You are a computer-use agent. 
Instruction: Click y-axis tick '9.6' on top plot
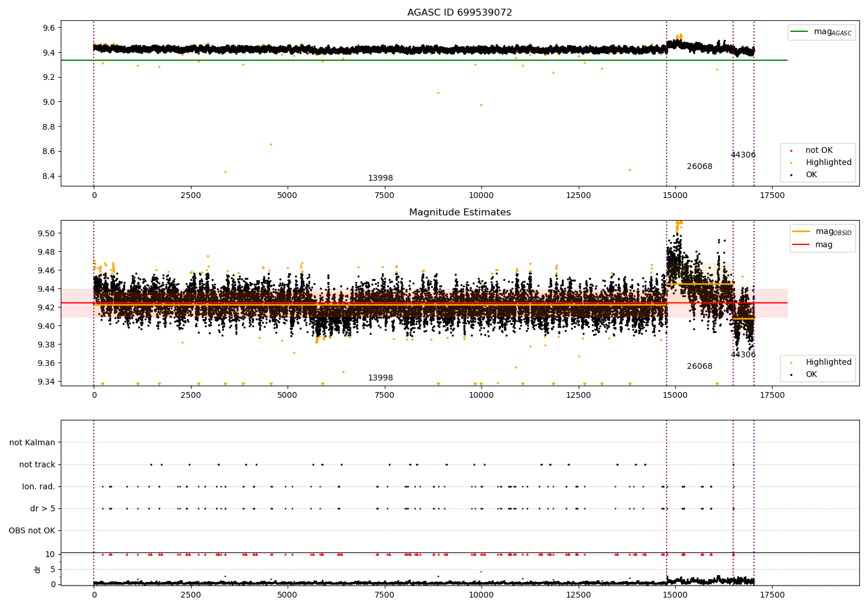click(49, 28)
